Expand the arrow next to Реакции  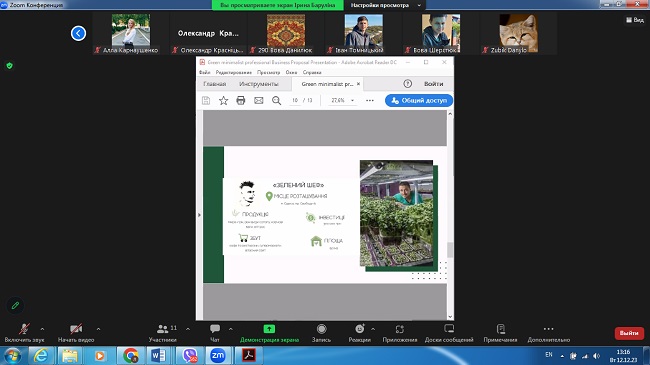pyautogui.click(x=373, y=329)
